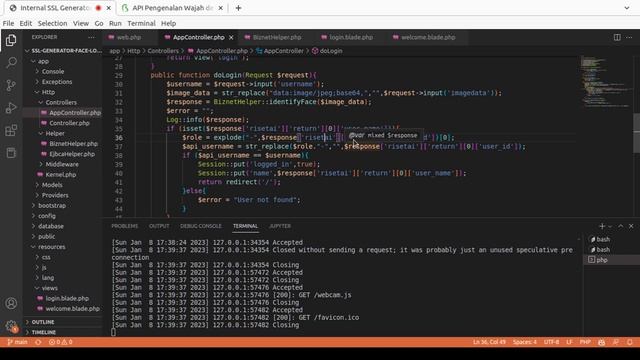Screen dimensions: 640x360
Task: Click the synchronize changes icon in status bar
Action: coord(38,342)
